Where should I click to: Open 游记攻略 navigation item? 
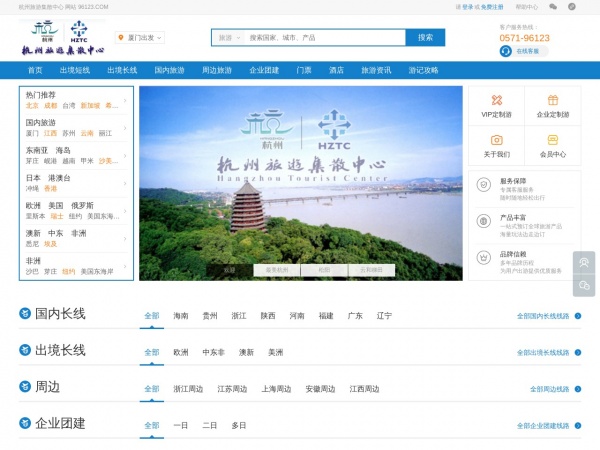424,70
